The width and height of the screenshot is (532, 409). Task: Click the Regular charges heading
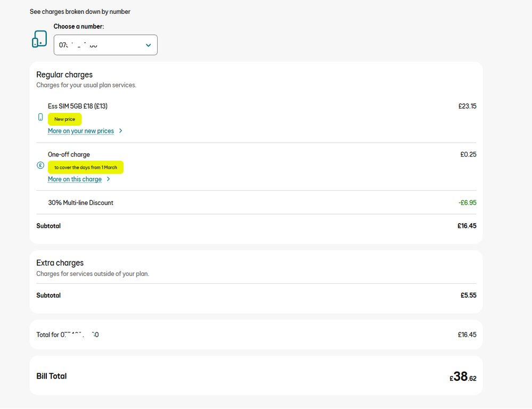point(64,75)
